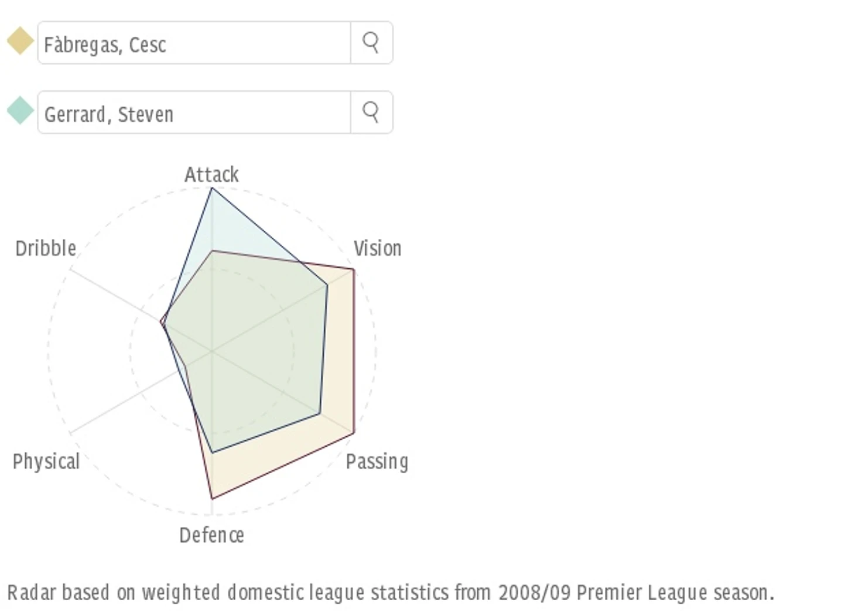Click the radar season caption text
Image resolution: width=855 pixels, height=616 pixels.
tap(391, 593)
